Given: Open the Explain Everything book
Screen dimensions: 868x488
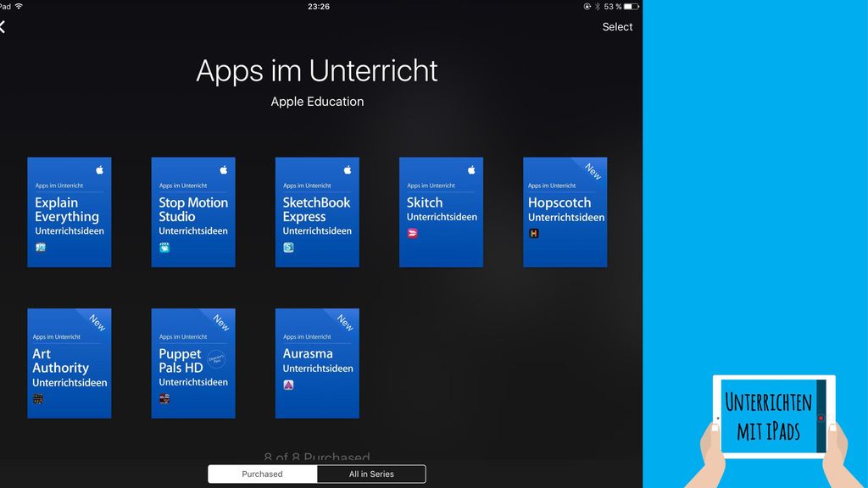Looking at the screenshot, I should [70, 212].
